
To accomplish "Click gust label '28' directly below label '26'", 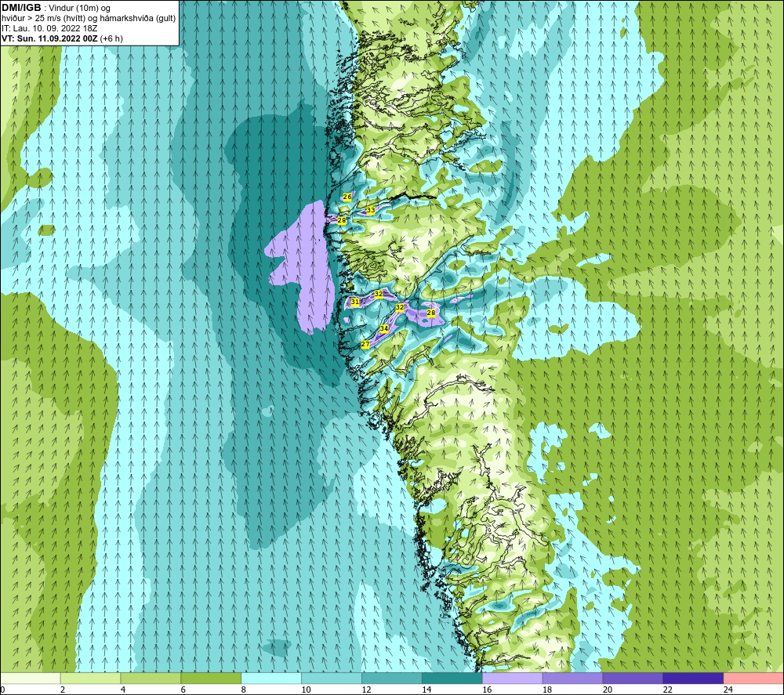I will coord(342,220).
